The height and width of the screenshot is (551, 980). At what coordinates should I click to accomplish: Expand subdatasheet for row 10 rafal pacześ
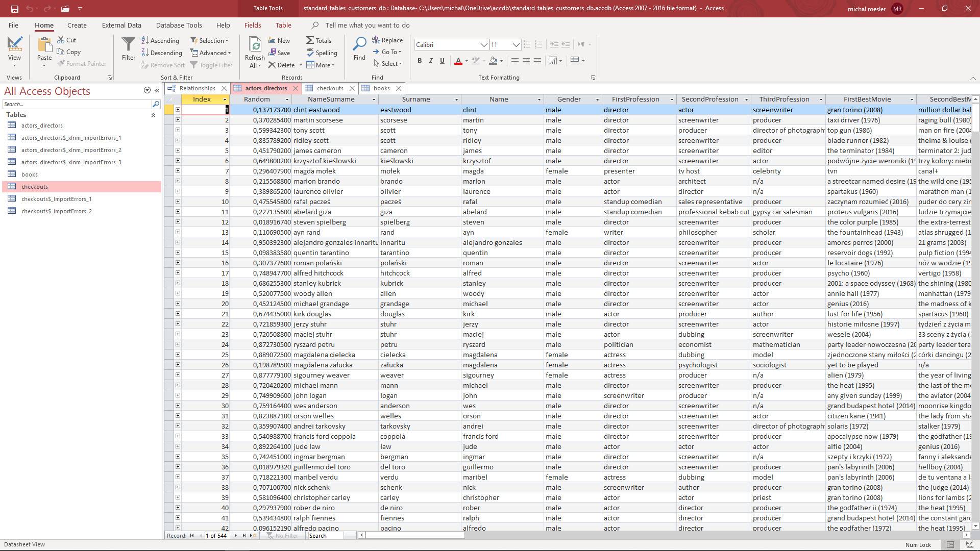pyautogui.click(x=178, y=202)
